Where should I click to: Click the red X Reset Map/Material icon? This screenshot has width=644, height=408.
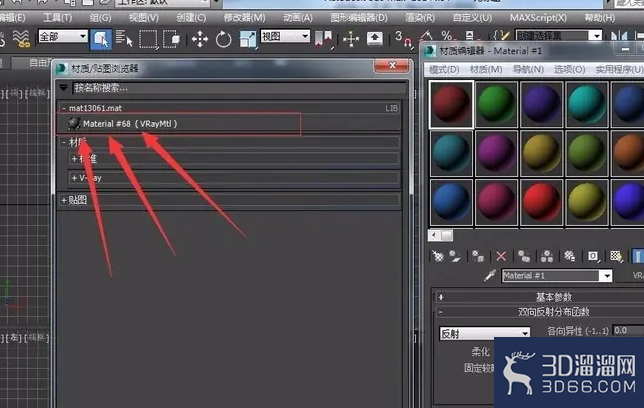click(501, 256)
